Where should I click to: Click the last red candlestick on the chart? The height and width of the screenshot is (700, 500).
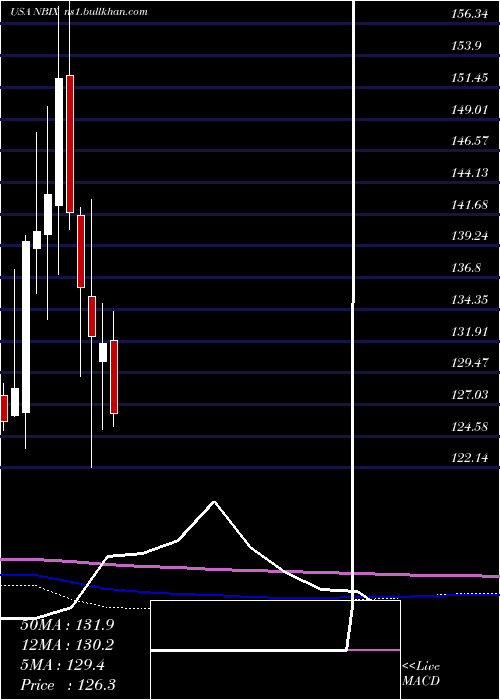coord(114,377)
